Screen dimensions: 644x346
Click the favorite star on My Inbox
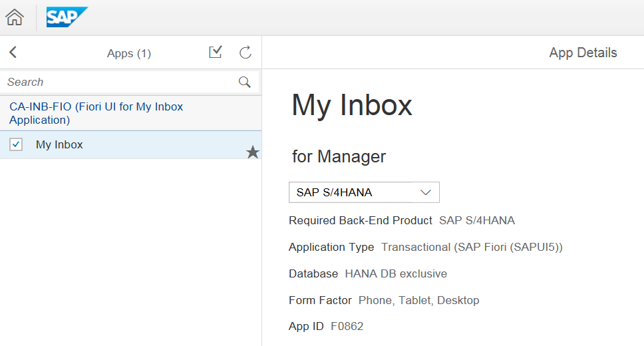click(253, 152)
